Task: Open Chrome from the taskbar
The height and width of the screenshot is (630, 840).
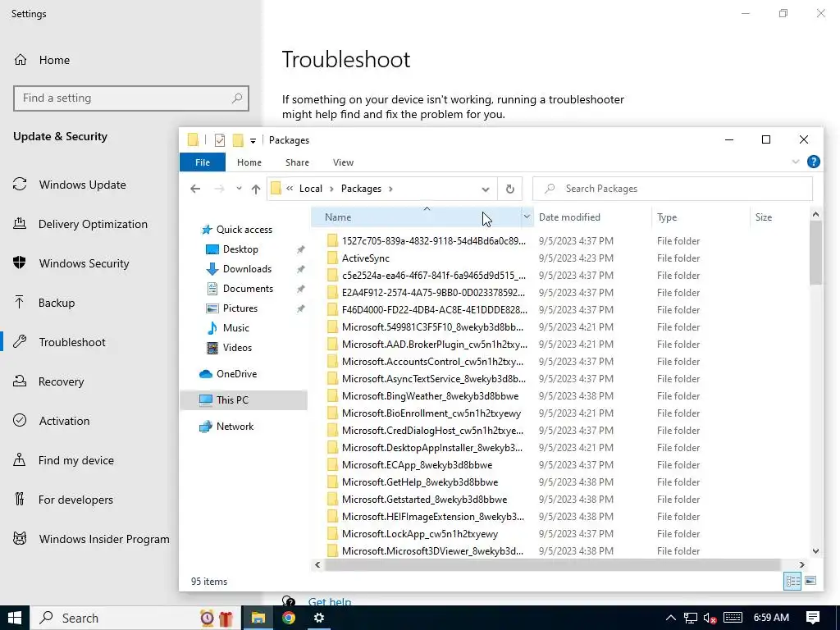Action: (289, 618)
